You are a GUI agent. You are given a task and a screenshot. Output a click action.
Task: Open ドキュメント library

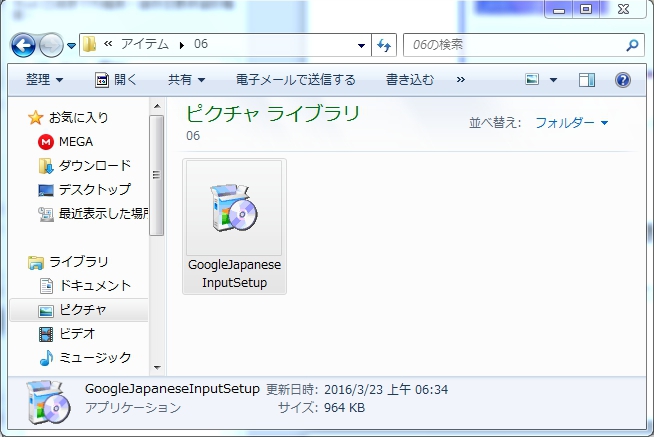pyautogui.click(x=95, y=286)
